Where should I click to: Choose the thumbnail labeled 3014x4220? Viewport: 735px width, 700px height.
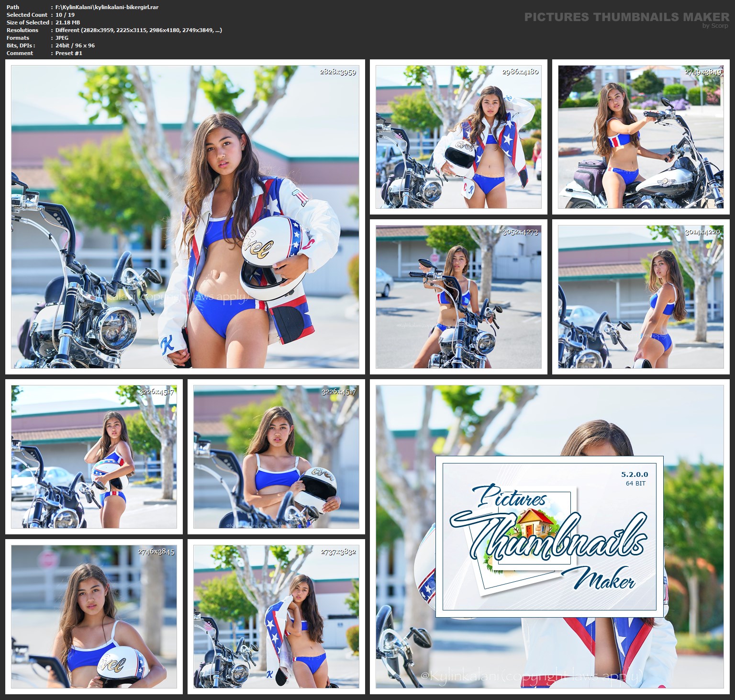point(640,297)
